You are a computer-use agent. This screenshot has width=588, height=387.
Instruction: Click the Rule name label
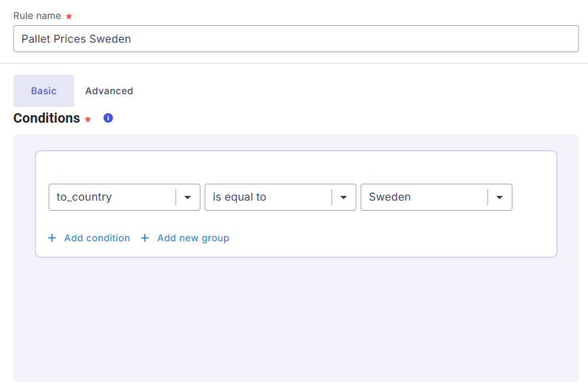coord(37,16)
